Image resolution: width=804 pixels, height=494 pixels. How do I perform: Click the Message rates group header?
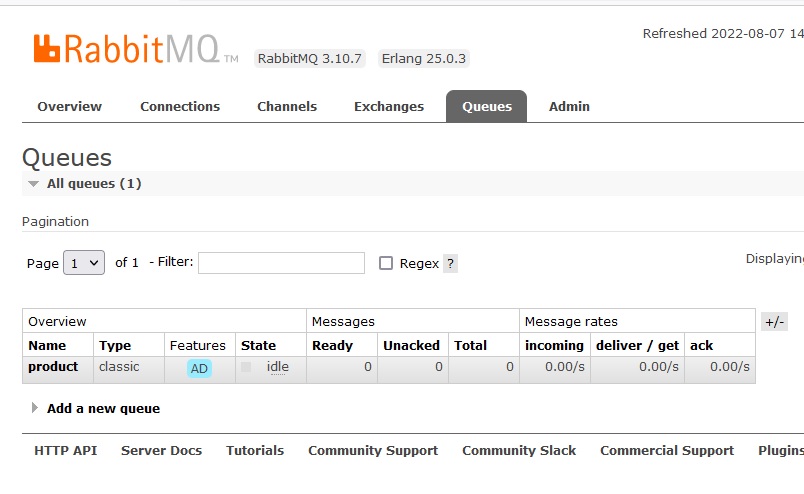(x=571, y=322)
